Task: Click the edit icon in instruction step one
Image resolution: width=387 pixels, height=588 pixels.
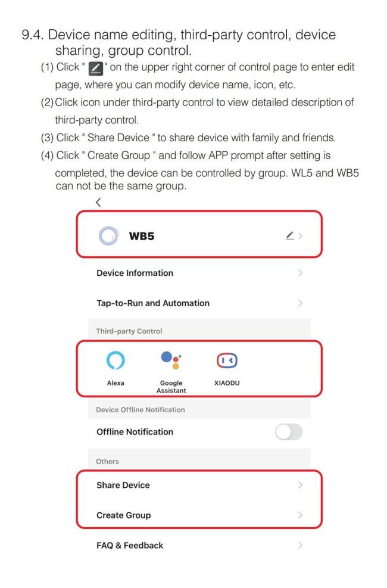Action: point(95,69)
